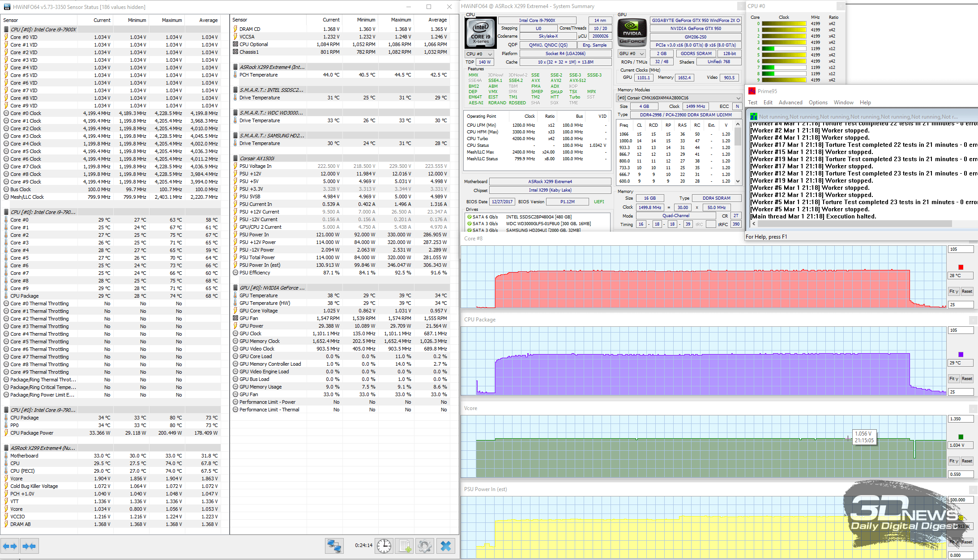This screenshot has width=978, height=560.
Task: Click the log file add-sheet icon
Action: (x=405, y=546)
